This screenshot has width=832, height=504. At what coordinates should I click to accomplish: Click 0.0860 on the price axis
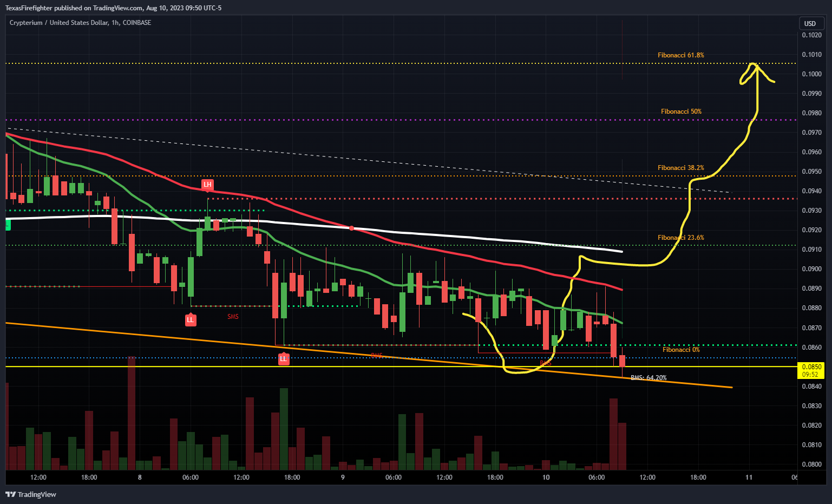[x=811, y=348]
